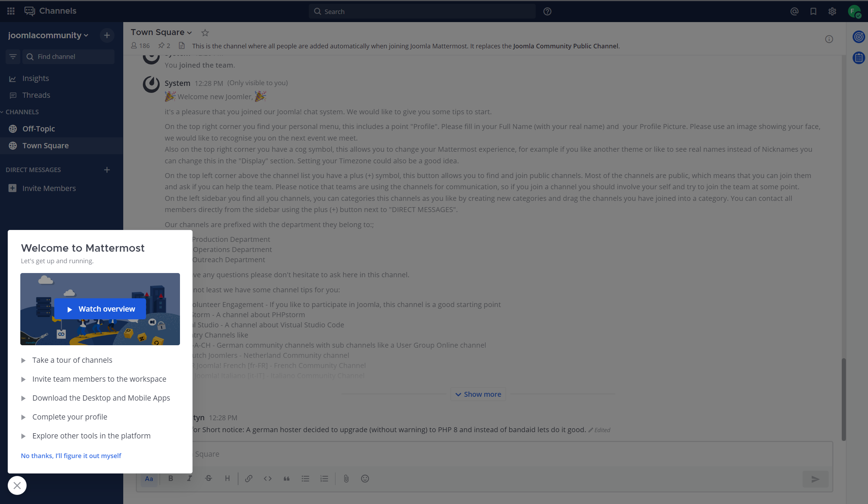Click the inline code formatting icon
This screenshot has width=868, height=504.
click(x=268, y=478)
